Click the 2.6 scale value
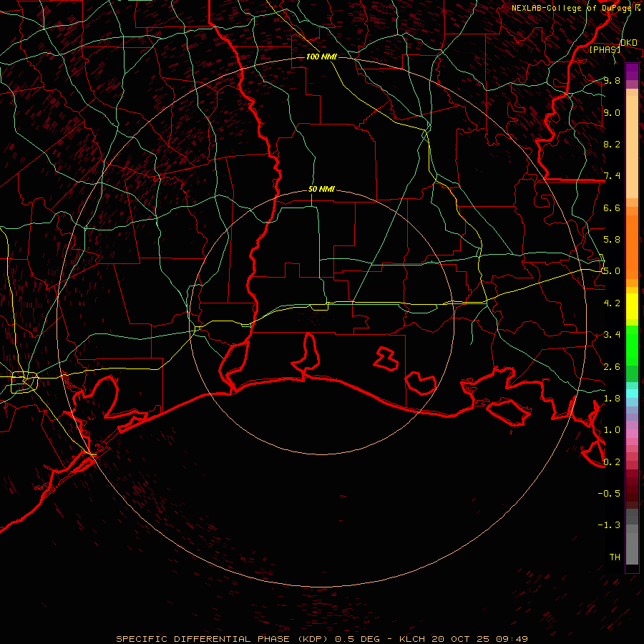The width and height of the screenshot is (644, 644). [612, 367]
